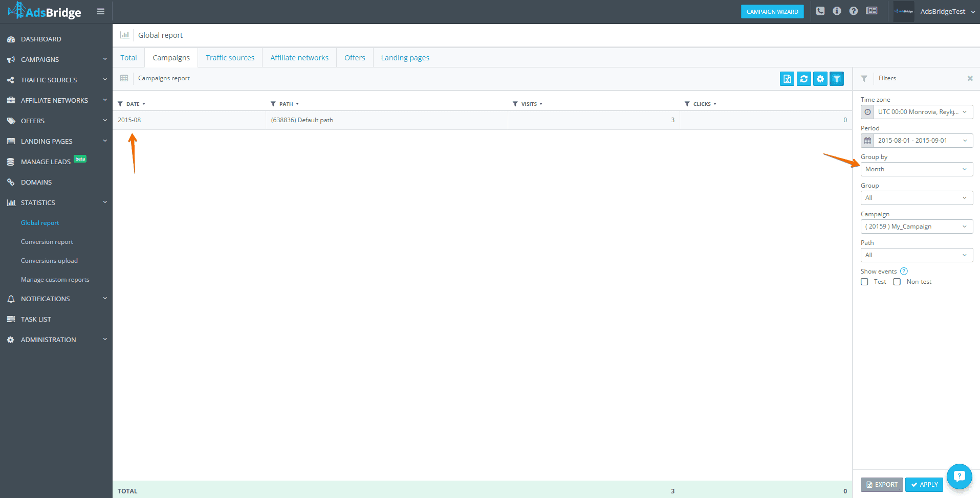The image size is (980, 498).
Task: Toggle the hamburger sidebar menu
Action: click(x=101, y=11)
